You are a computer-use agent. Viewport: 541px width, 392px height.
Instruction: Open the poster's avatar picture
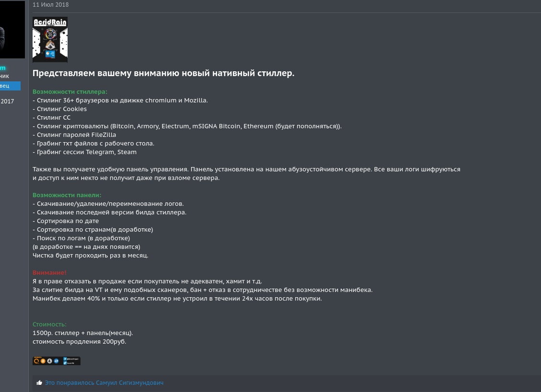click(x=12, y=29)
